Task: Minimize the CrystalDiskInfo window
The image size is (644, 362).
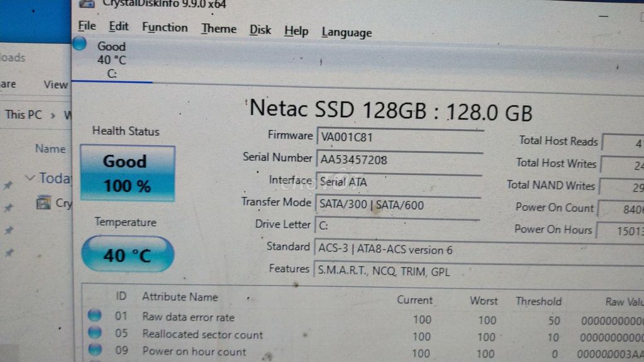Action: tap(603, 16)
